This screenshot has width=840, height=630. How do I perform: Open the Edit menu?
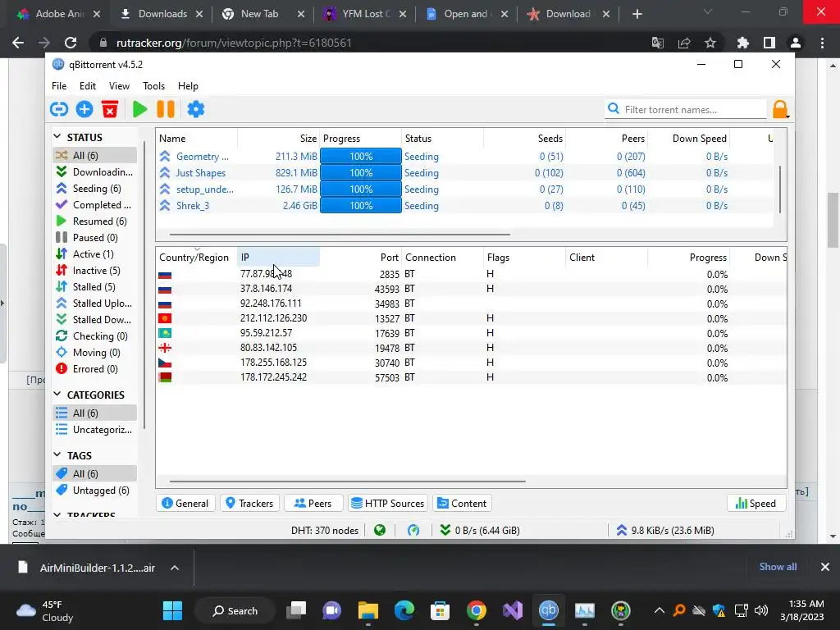(87, 85)
